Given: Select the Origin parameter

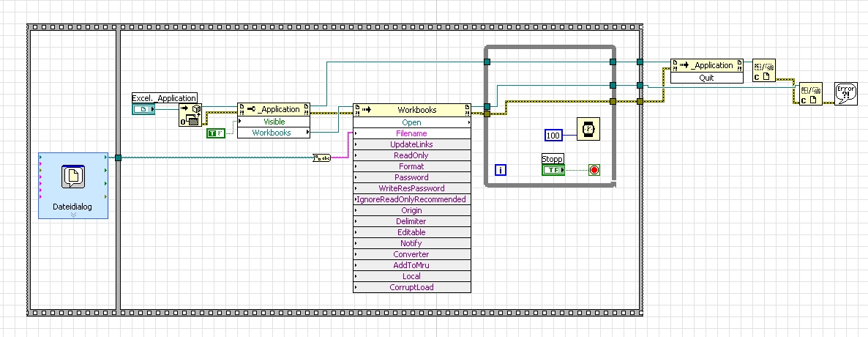Looking at the screenshot, I should point(412,211).
